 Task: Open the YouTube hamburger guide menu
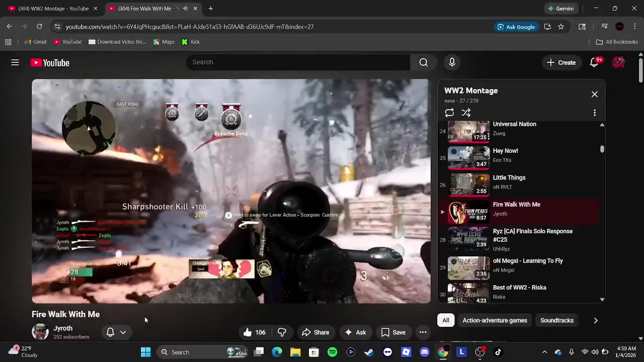pos(15,62)
